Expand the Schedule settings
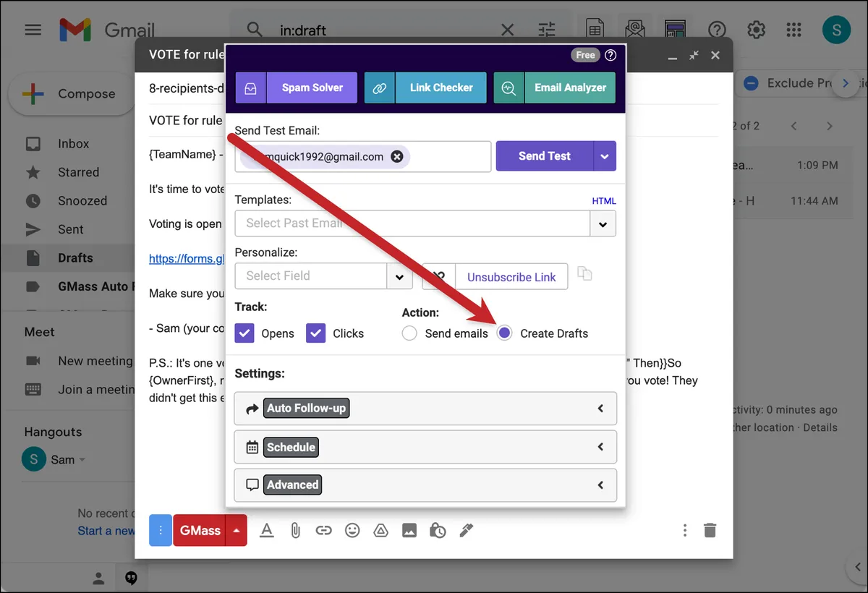This screenshot has height=593, width=868. tap(425, 447)
